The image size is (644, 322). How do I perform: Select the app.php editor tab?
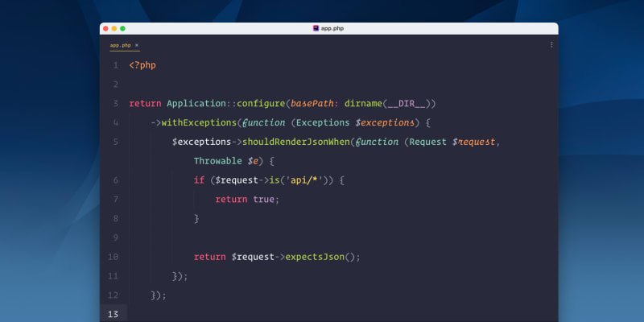click(120, 46)
